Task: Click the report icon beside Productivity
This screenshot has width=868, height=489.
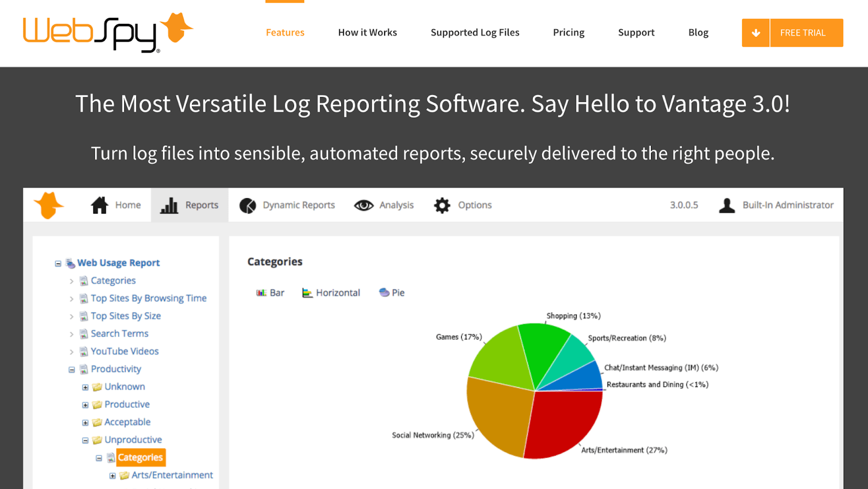Action: coord(84,369)
